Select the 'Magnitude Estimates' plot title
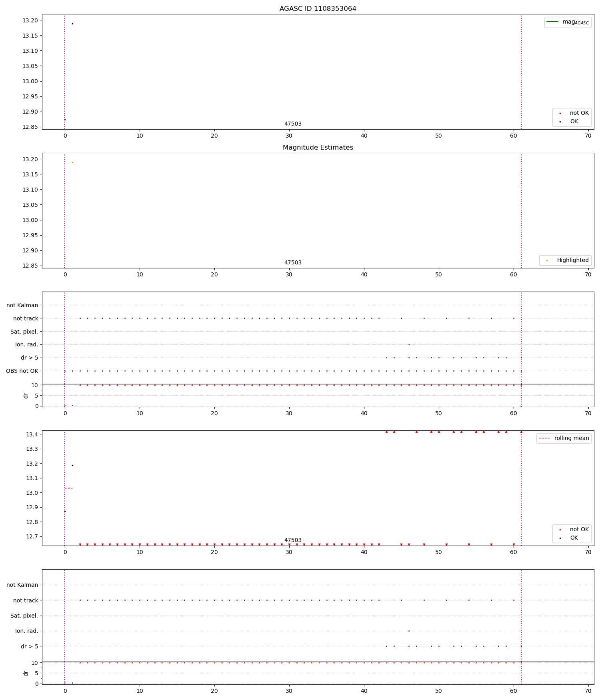Screen dimensions: 600x700 [318, 147]
